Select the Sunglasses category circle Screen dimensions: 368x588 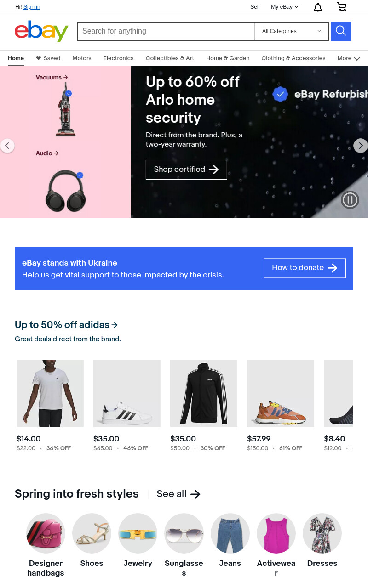(184, 533)
